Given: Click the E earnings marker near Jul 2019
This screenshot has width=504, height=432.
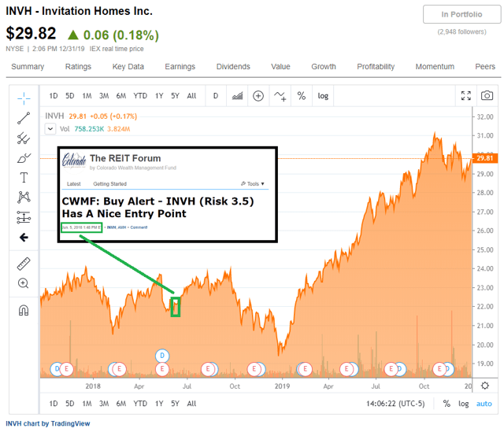Looking at the screenshot, I should coord(391,369).
